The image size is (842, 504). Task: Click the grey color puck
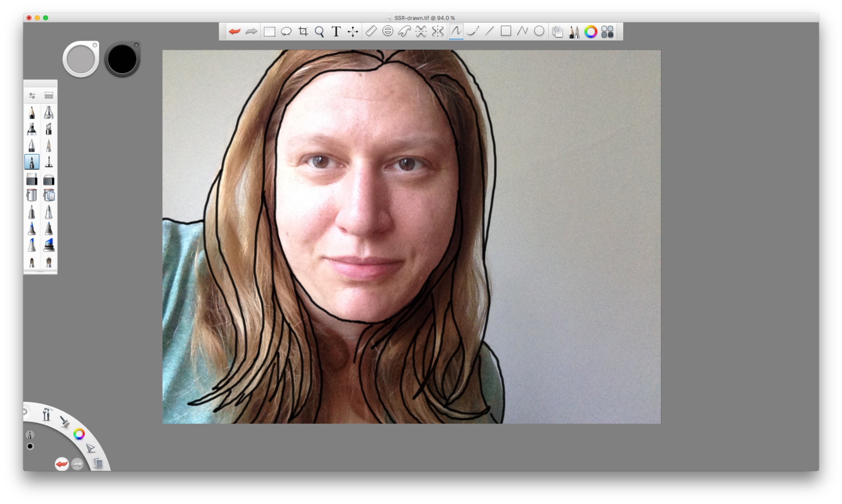pyautogui.click(x=80, y=59)
